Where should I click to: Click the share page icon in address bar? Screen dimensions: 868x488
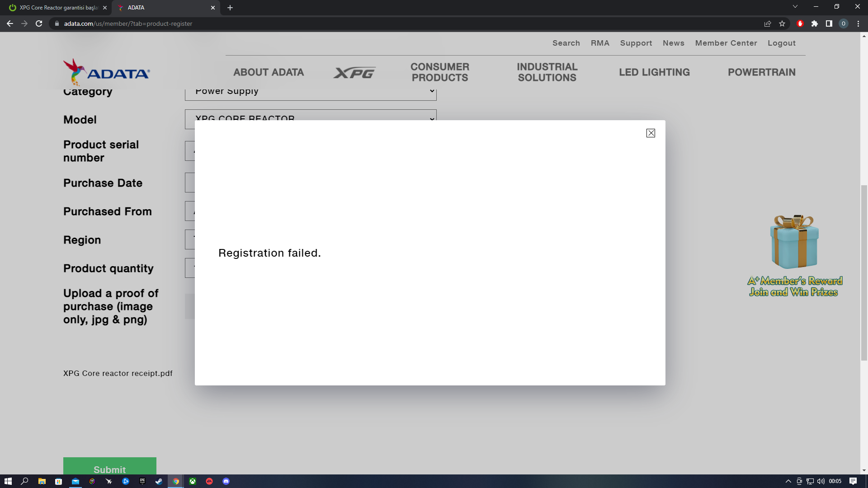point(768,23)
